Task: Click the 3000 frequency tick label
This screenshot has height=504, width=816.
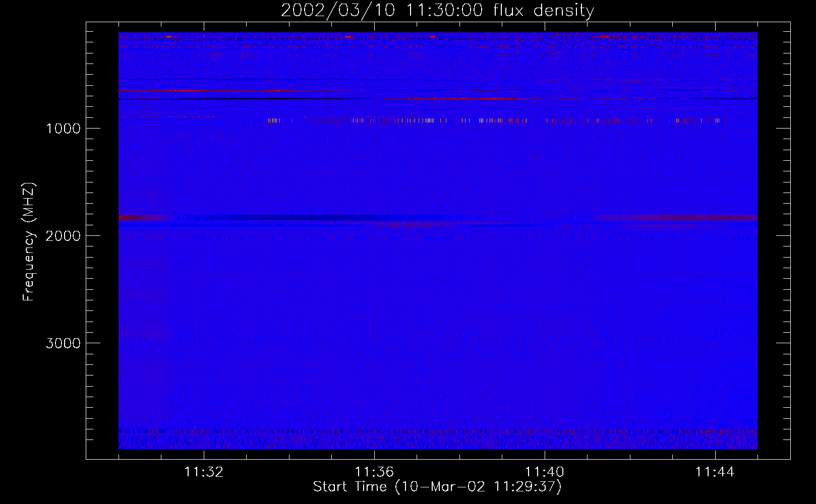Action: 64,343
